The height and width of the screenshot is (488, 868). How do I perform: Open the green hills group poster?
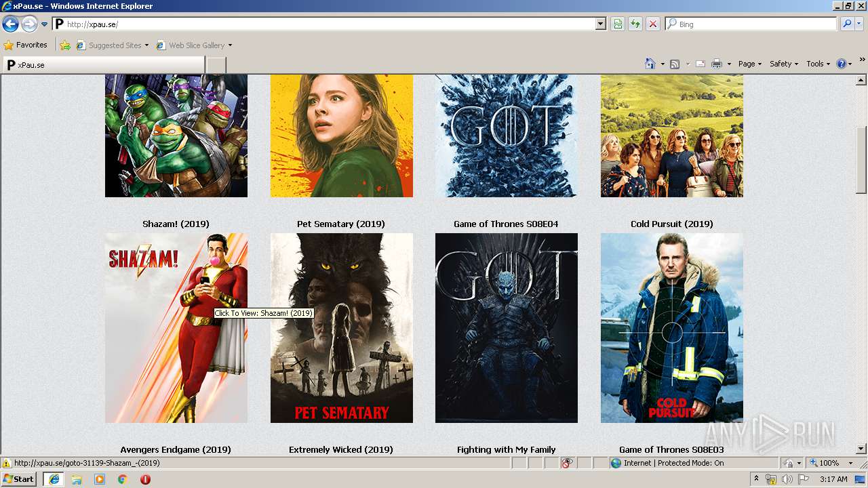click(x=672, y=136)
